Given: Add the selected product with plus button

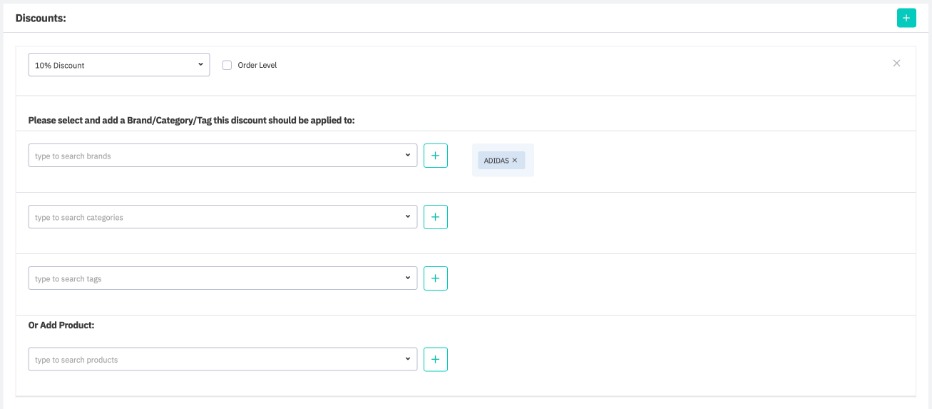Looking at the screenshot, I should pyautogui.click(x=435, y=359).
